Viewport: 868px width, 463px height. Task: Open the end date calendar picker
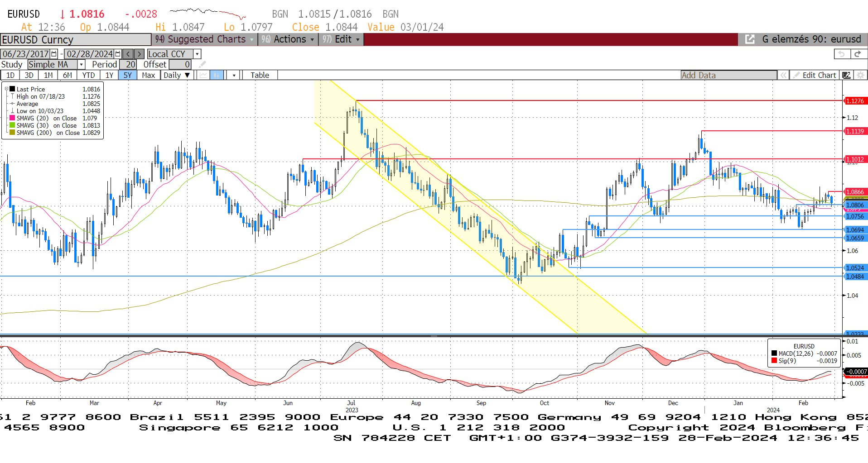pos(118,54)
